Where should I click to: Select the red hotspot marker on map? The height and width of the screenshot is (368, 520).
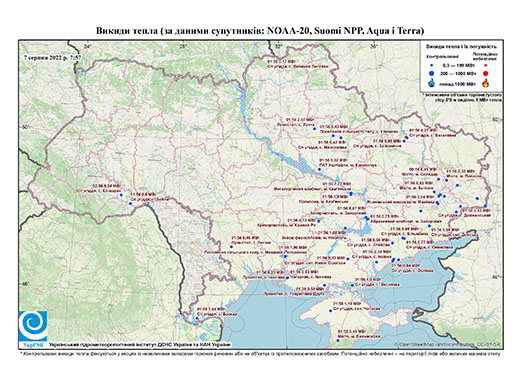click(x=406, y=137)
